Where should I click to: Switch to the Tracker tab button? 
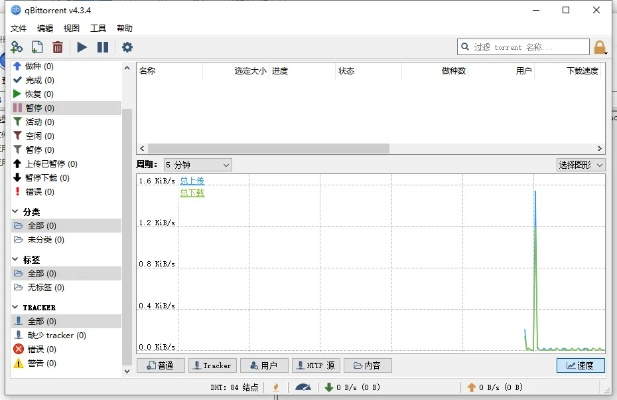point(211,366)
